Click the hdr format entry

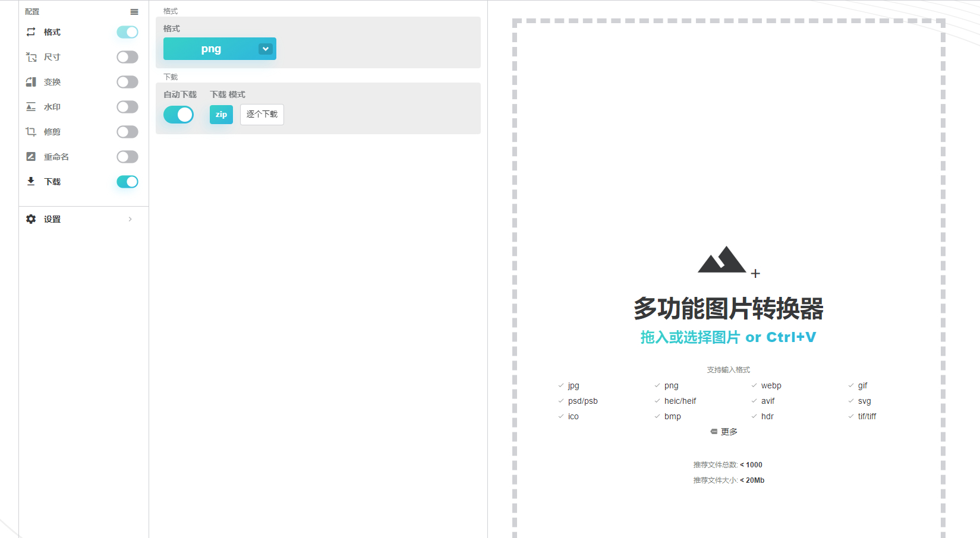(767, 416)
